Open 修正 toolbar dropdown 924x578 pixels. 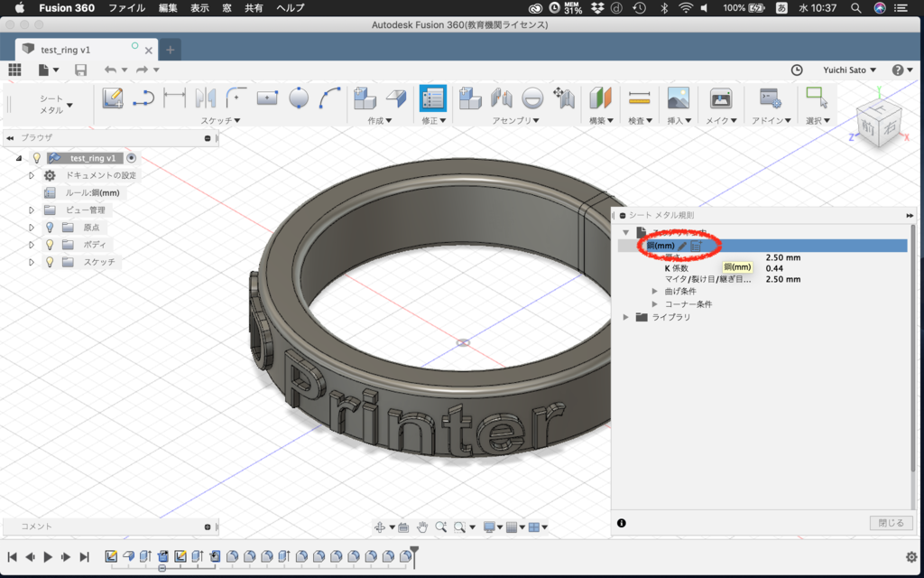tap(433, 120)
